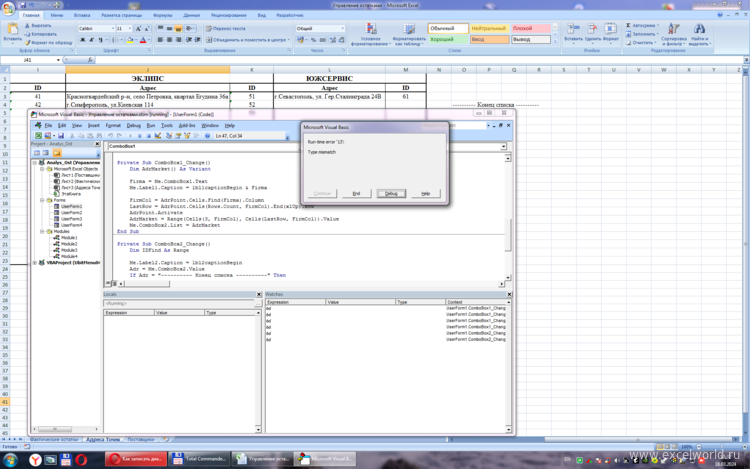Toggle bold (Ж) formatting in Excel ribbon
Image resolution: width=750 pixels, height=469 pixels.
pos(82,40)
